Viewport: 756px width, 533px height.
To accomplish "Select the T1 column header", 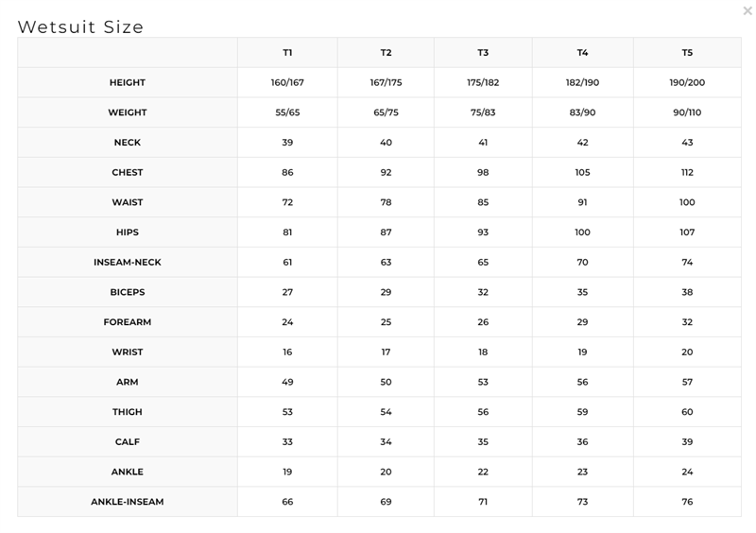I will pyautogui.click(x=287, y=53).
